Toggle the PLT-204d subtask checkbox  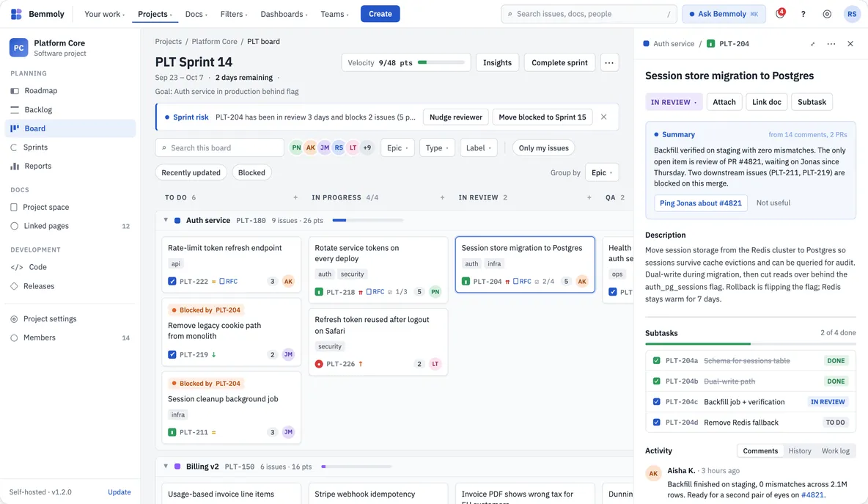point(657,422)
